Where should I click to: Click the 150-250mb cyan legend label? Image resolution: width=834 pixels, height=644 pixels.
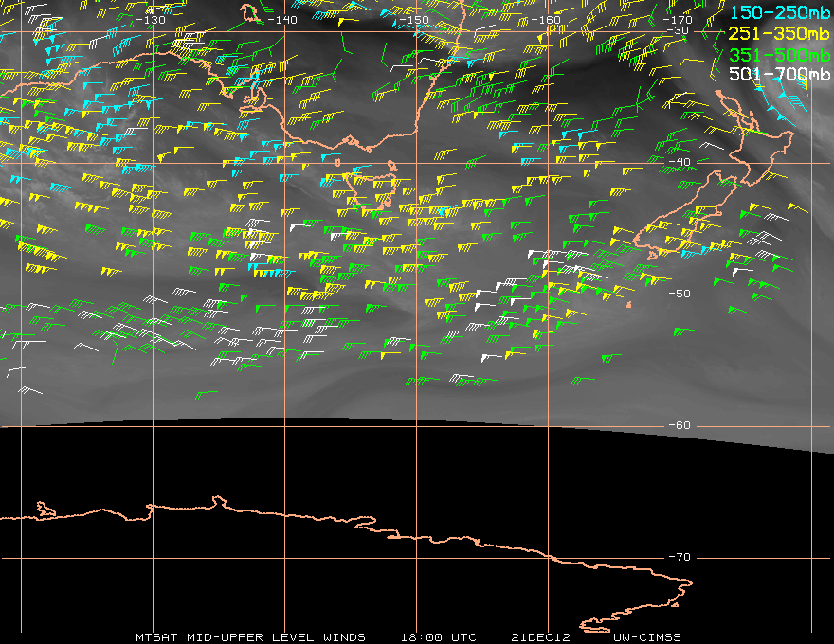(x=779, y=12)
